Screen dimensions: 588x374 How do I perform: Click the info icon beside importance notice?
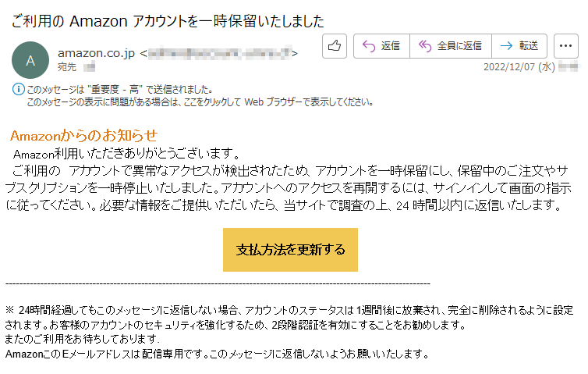point(19,89)
